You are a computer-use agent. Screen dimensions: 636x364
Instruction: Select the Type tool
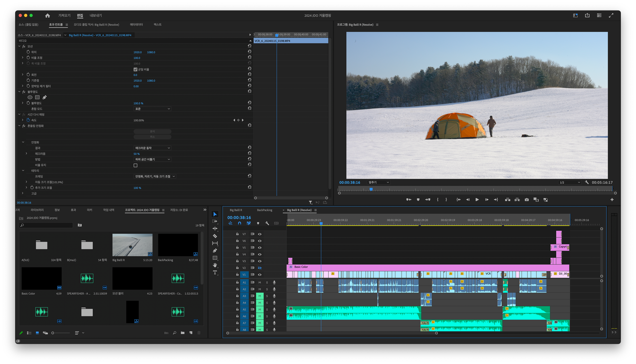point(215,272)
